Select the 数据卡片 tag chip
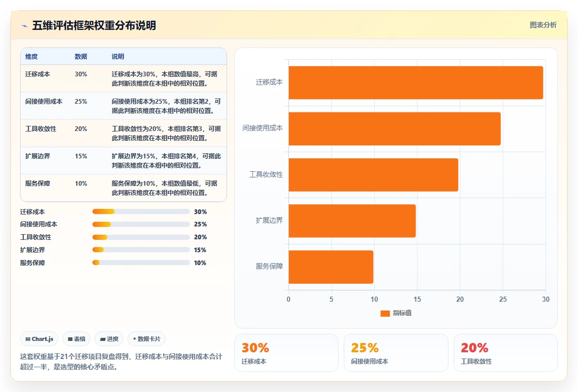 coord(147,339)
